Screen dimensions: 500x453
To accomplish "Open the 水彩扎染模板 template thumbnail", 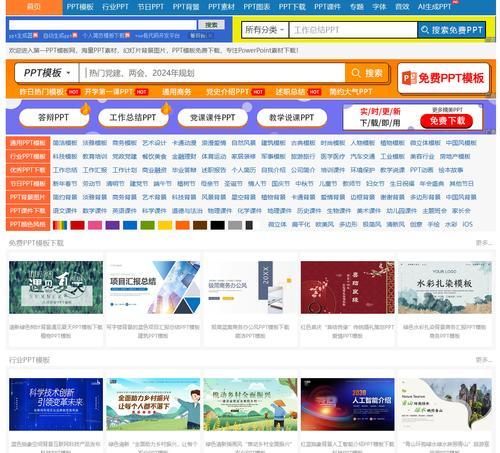I will pos(445,287).
